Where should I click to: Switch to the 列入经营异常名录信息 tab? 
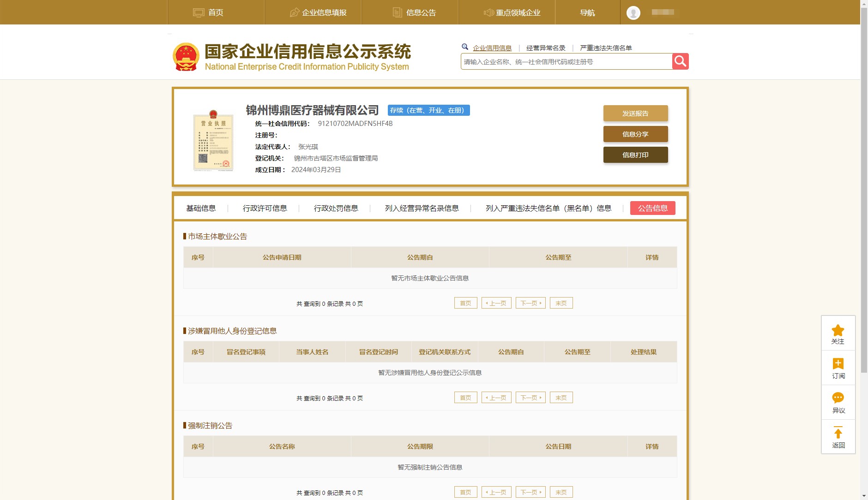pyautogui.click(x=422, y=208)
